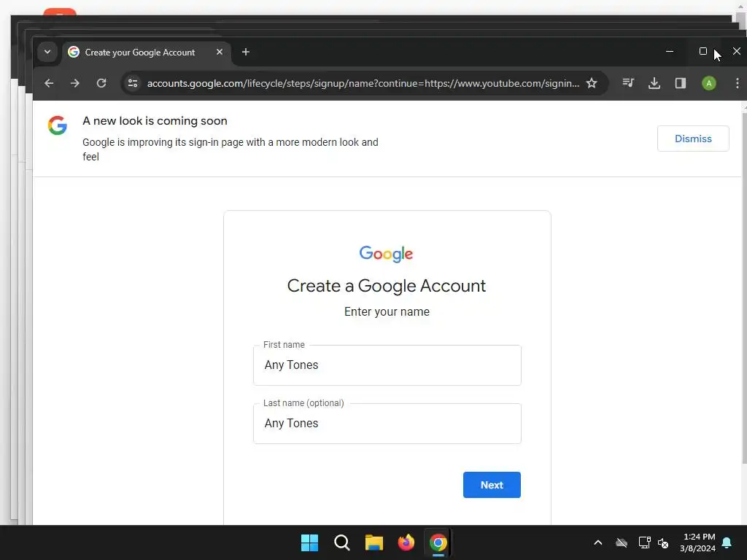Reload the Google signup page
The height and width of the screenshot is (560, 747).
101,83
